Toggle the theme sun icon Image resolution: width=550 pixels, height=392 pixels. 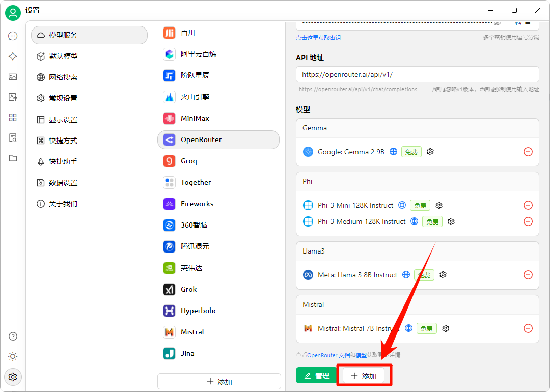tap(13, 356)
